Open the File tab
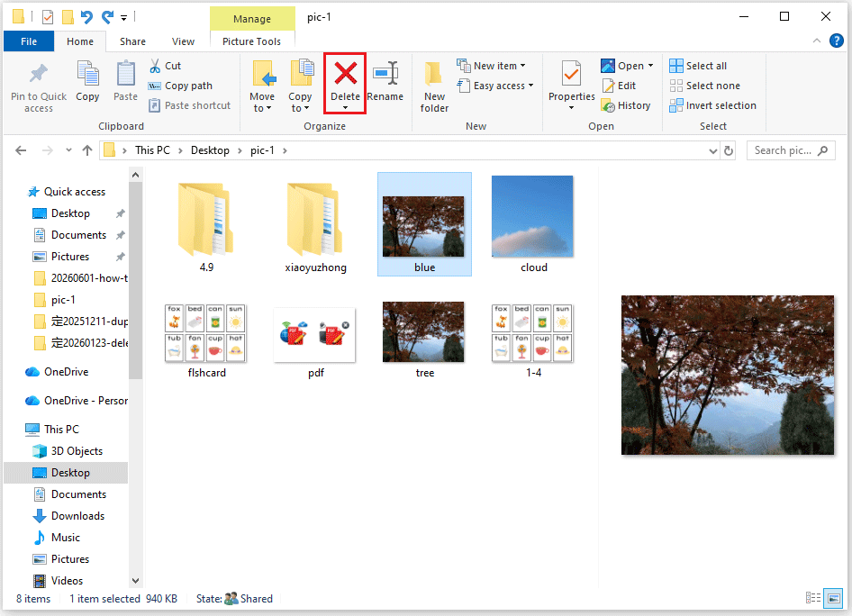The width and height of the screenshot is (852, 616). pyautogui.click(x=29, y=41)
